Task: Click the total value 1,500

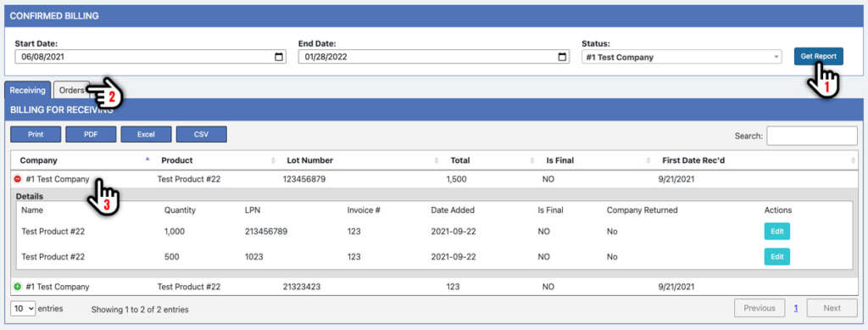Action: [x=457, y=179]
